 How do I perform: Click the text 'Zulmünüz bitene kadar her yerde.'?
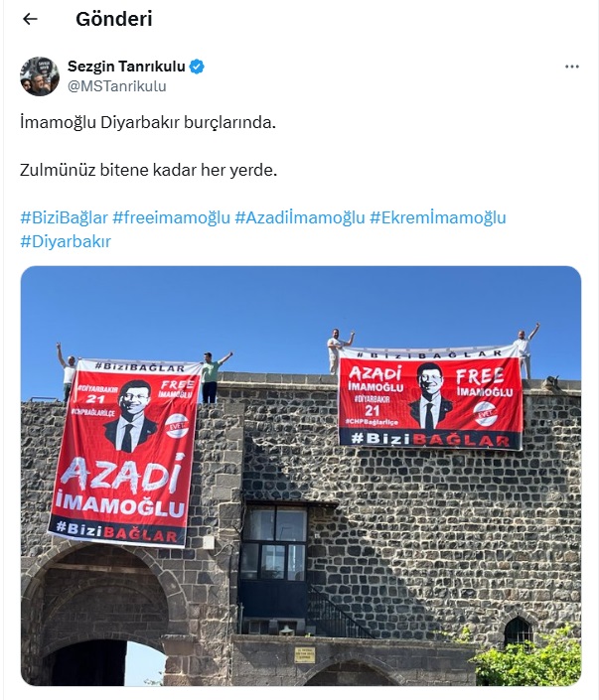coord(148,170)
